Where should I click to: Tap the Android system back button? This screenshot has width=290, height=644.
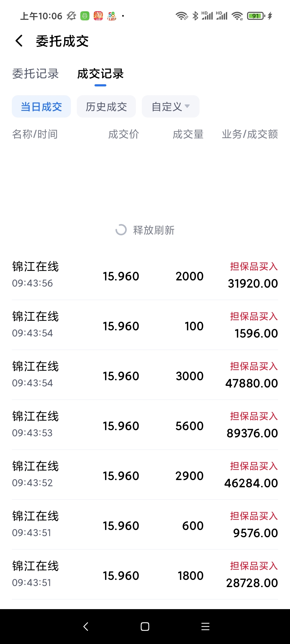[86, 627]
